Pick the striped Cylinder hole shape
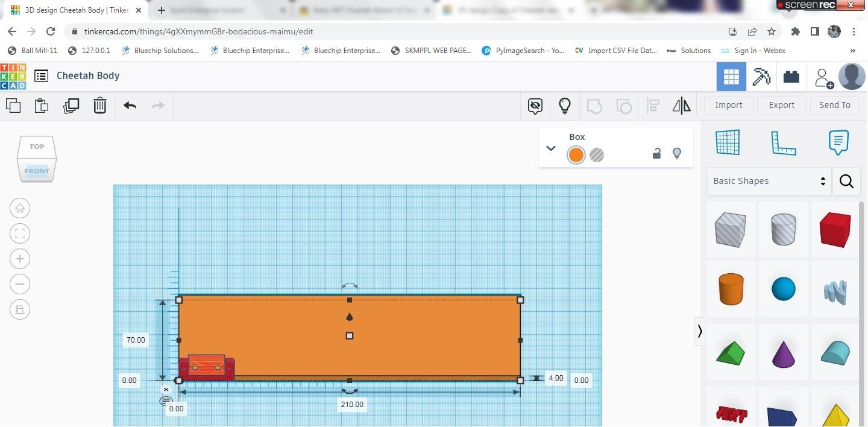This screenshot has width=868, height=427. click(784, 230)
